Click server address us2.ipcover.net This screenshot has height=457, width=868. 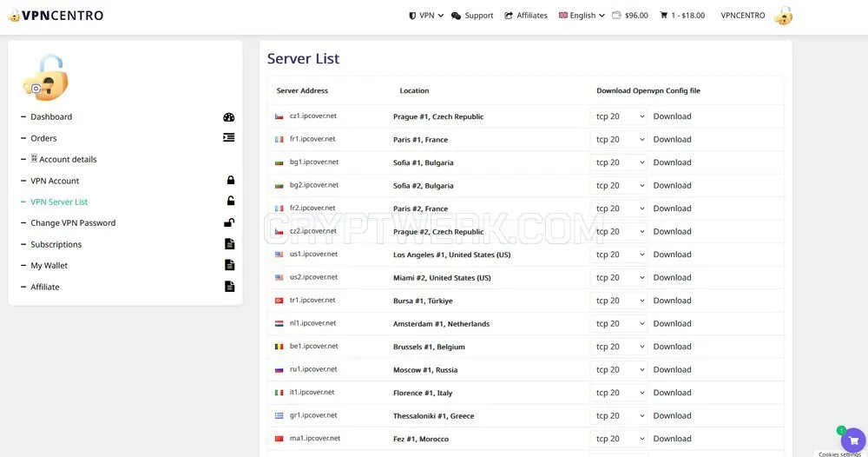tap(313, 277)
